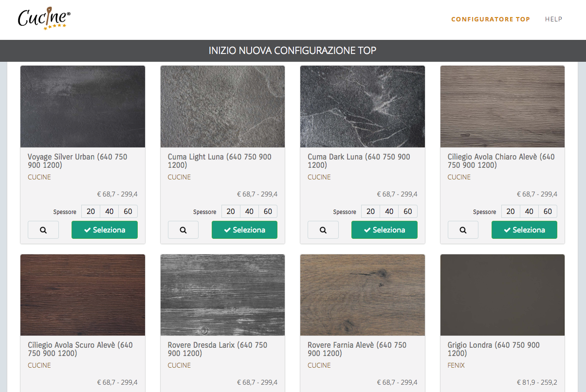Click the CUCINE brand label under Rovere Dresda Larix

point(179,365)
